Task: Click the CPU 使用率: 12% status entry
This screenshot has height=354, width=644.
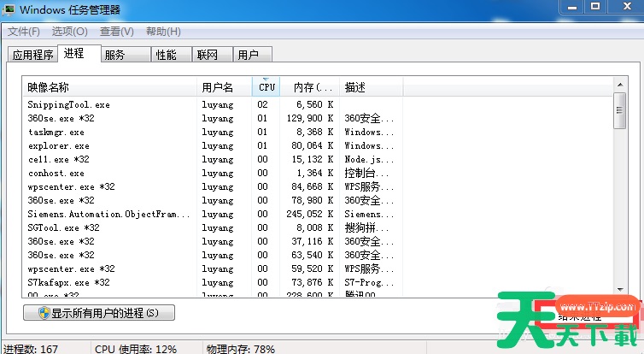Action: coord(136,349)
